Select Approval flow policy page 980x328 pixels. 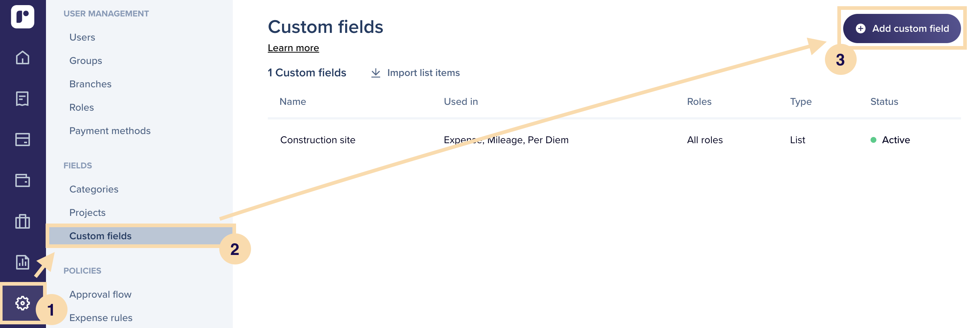100,294
